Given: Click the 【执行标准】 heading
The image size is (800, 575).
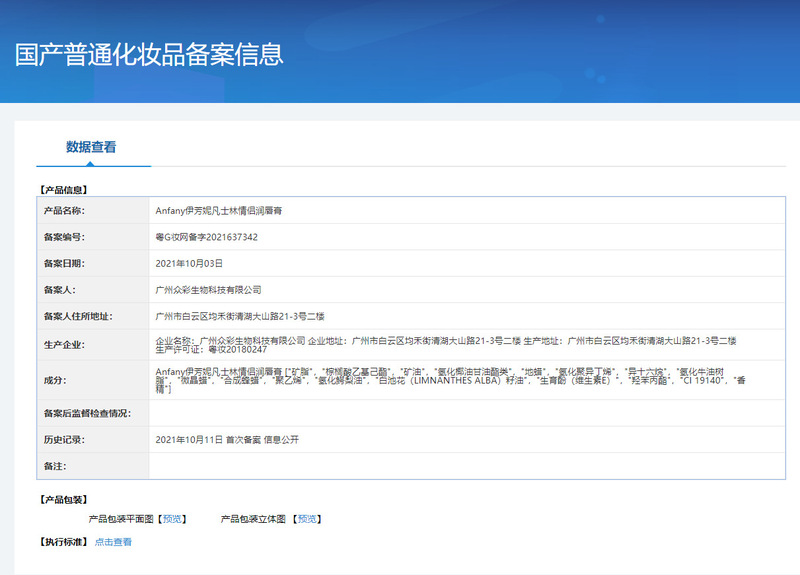Looking at the screenshot, I should point(64,542).
